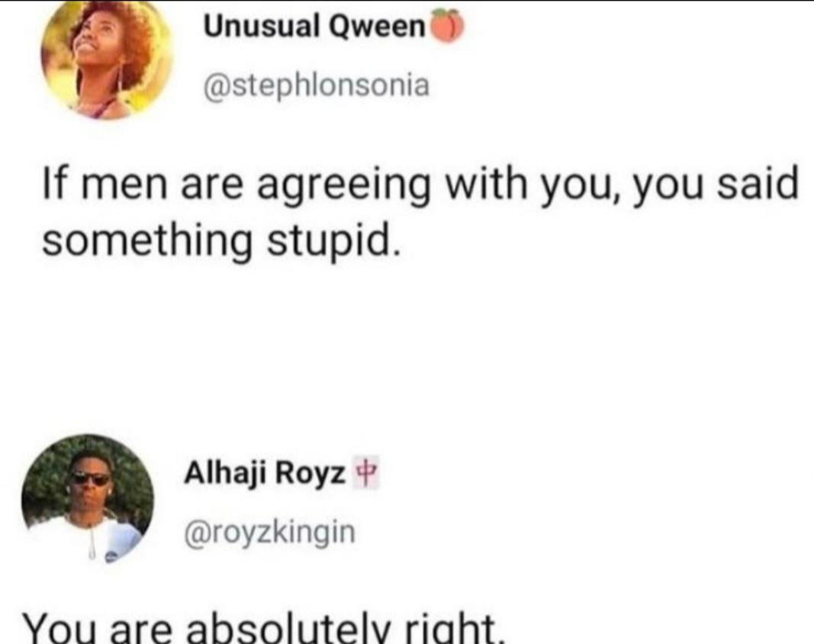Screen dimensions: 814x644
Task: Visit the @stephlonsonia handle
Action: point(315,84)
